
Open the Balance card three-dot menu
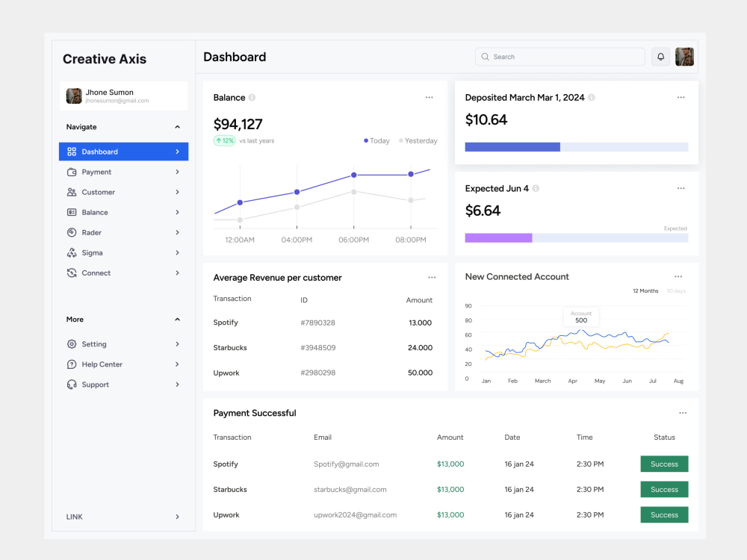point(430,98)
